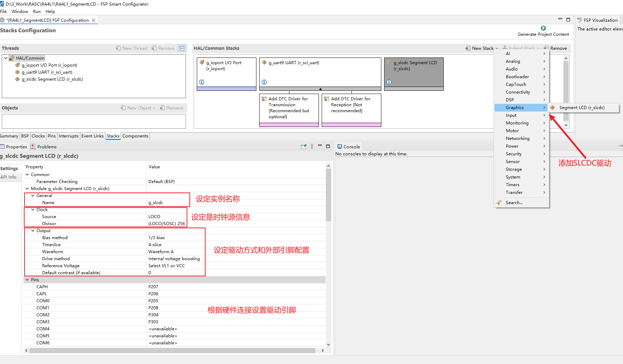Click the Properties table vertical scrollbar
This screenshot has height=364, width=623.
328,195
